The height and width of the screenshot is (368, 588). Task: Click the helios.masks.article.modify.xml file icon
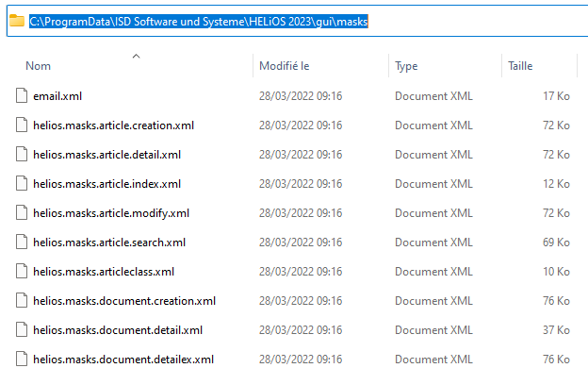[x=22, y=213]
